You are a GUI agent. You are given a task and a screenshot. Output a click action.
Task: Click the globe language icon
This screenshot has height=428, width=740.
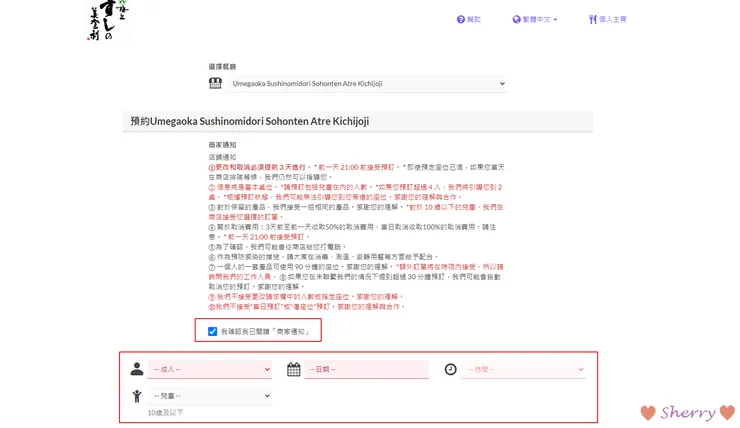(x=516, y=19)
